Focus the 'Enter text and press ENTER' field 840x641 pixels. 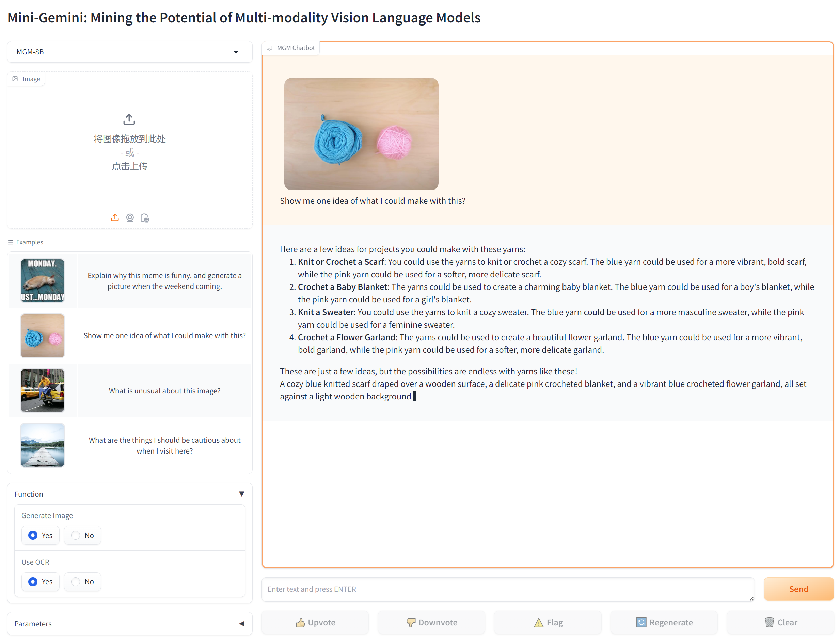click(x=508, y=589)
